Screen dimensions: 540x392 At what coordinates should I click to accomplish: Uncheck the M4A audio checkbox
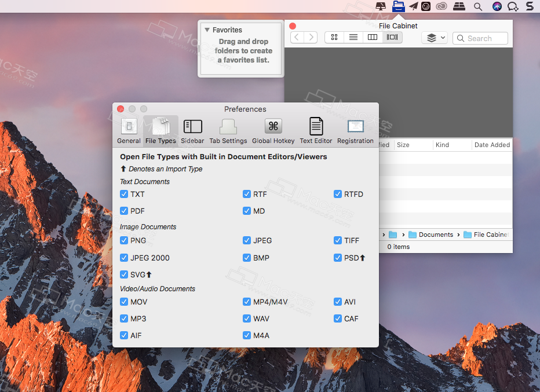247,336
